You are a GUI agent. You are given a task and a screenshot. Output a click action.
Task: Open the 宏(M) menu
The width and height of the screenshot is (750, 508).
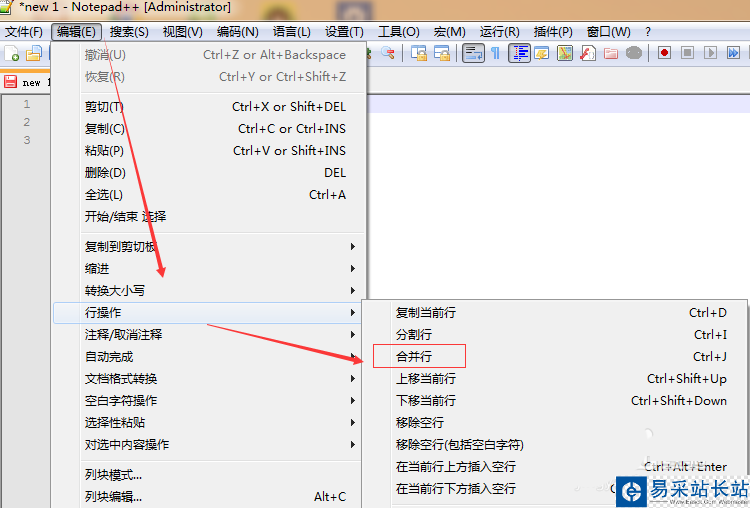[x=450, y=32]
